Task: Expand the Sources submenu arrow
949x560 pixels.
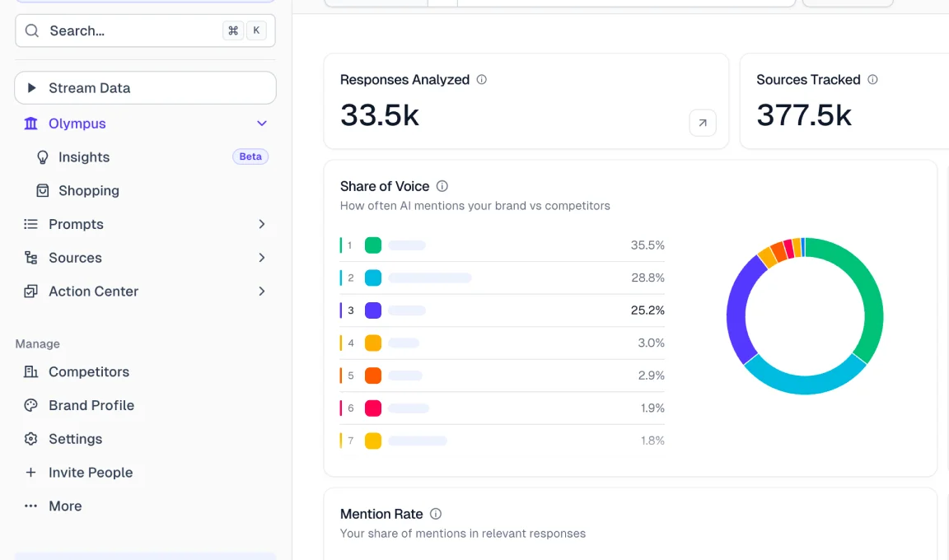Action: coord(262,258)
